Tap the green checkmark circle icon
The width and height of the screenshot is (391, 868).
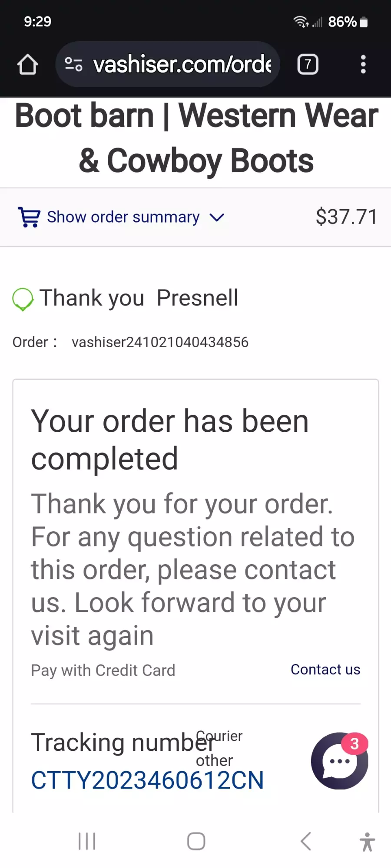pyautogui.click(x=23, y=299)
